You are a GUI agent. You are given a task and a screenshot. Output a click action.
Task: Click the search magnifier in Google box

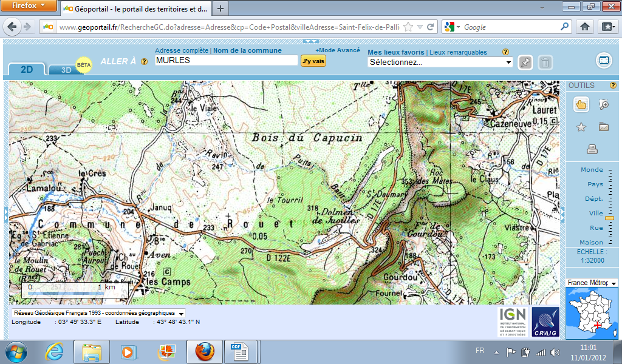pos(564,27)
